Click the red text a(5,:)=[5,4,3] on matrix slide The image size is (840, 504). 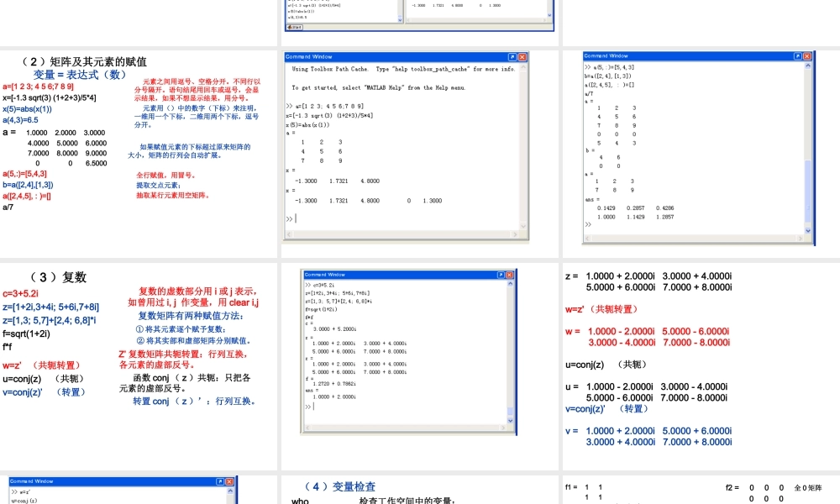(24, 174)
